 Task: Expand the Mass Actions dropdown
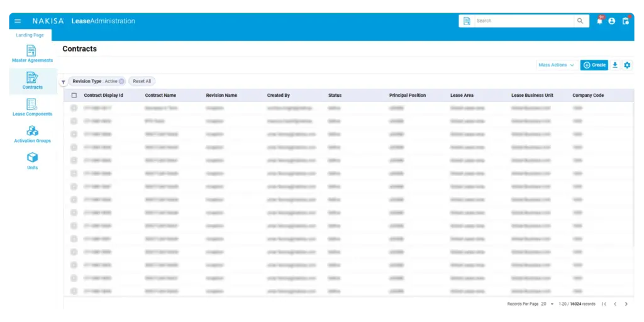click(x=557, y=65)
